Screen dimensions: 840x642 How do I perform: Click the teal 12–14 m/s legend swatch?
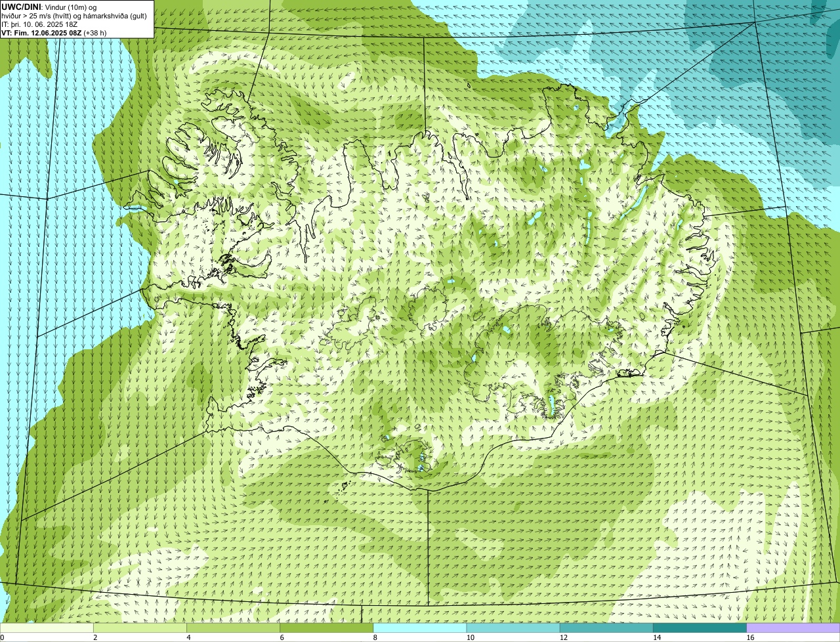click(x=607, y=628)
